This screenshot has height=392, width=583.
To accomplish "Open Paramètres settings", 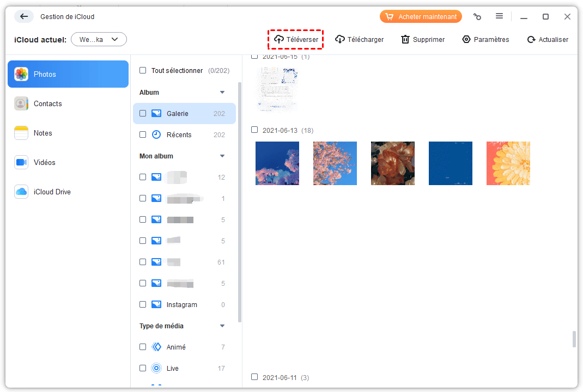I will (x=485, y=40).
